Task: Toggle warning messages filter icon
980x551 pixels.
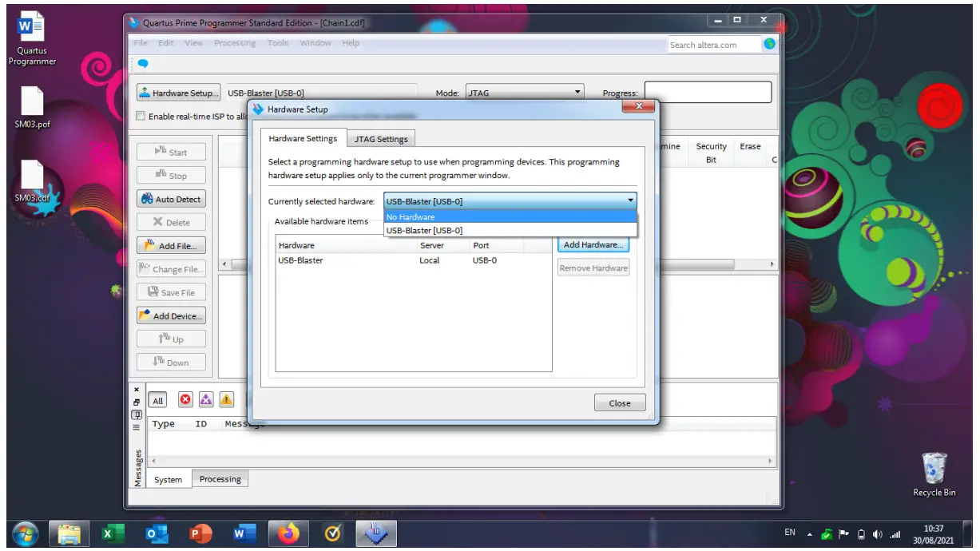Action: 227,400
